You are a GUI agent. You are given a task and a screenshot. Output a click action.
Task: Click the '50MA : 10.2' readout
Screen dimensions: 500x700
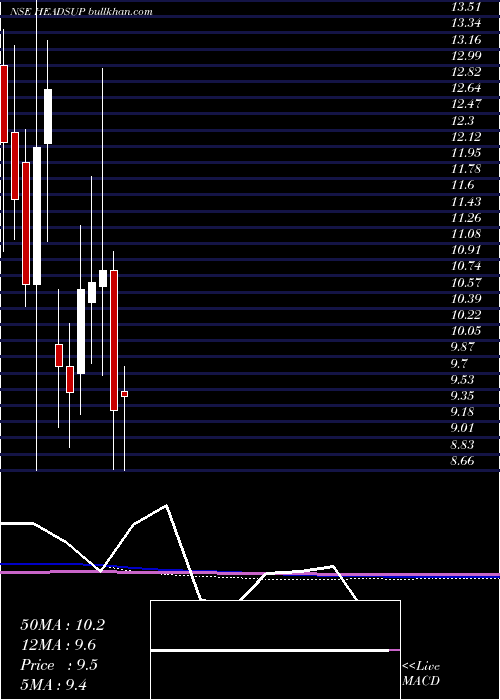tap(62, 625)
